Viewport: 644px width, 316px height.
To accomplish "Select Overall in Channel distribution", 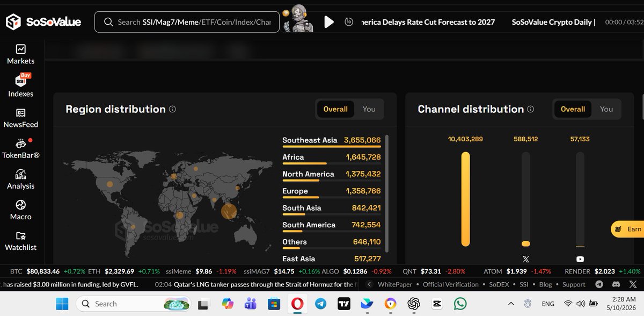I will point(573,109).
